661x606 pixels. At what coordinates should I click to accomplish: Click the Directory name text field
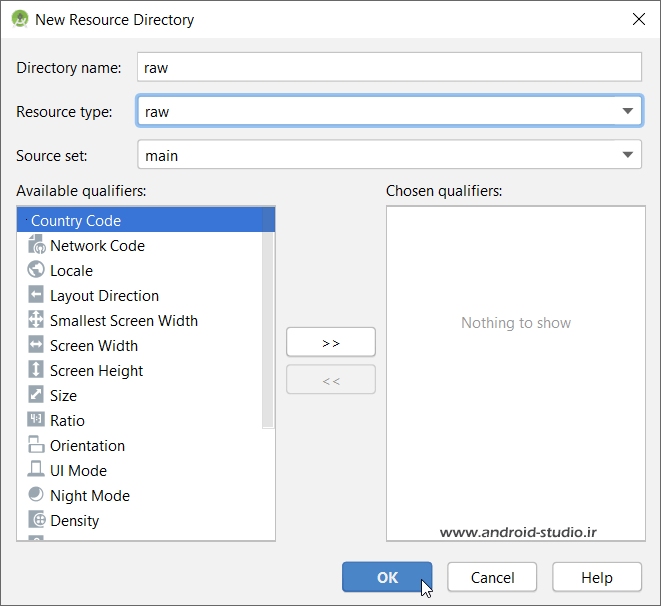click(x=388, y=67)
